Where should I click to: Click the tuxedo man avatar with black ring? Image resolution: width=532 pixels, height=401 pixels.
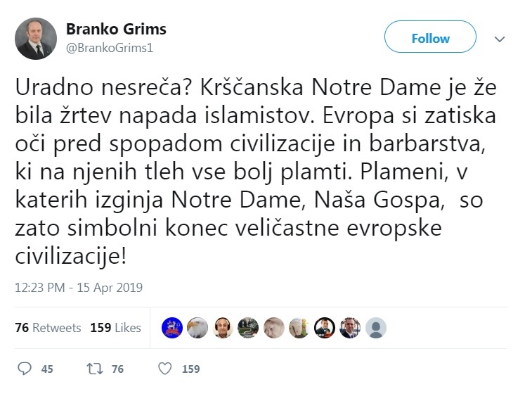[x=325, y=328]
